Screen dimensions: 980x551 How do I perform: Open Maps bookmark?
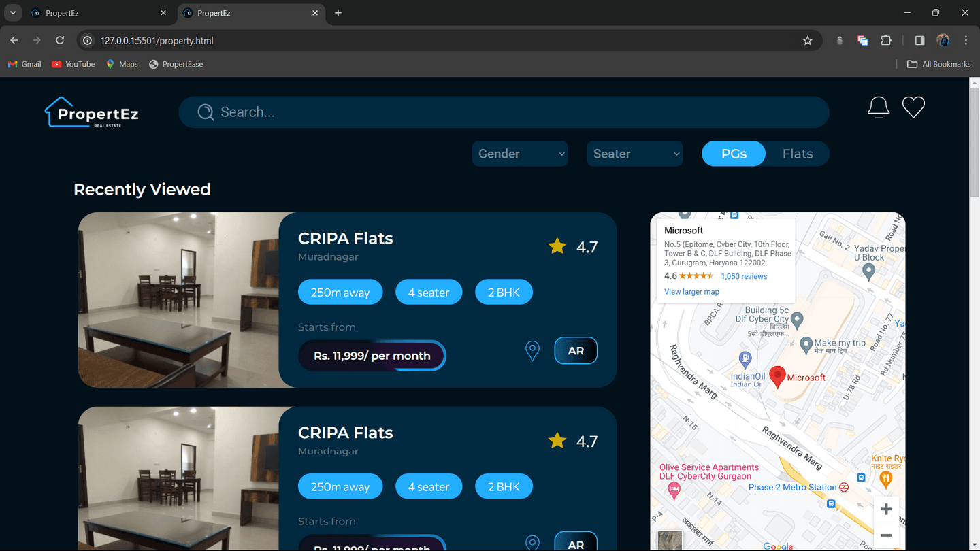[x=122, y=64]
